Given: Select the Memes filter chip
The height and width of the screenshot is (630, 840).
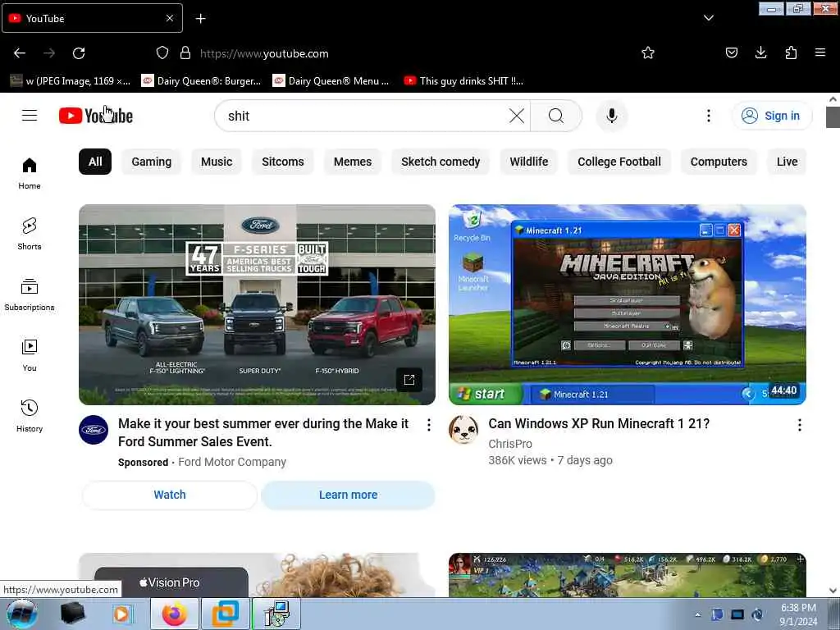Looking at the screenshot, I should (353, 162).
